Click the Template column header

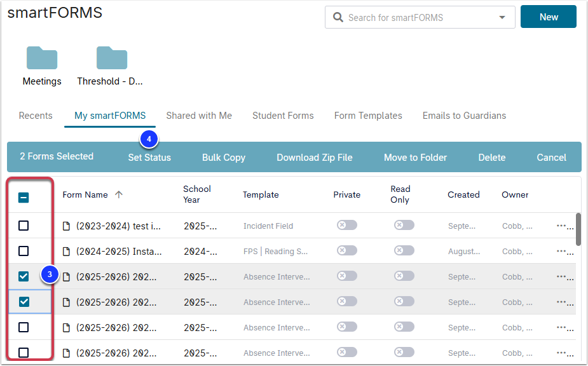pos(261,194)
